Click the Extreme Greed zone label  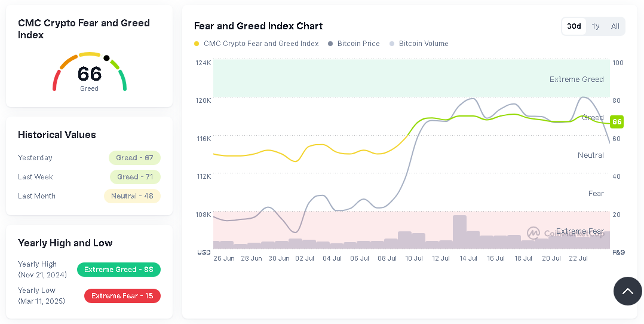[x=576, y=80]
